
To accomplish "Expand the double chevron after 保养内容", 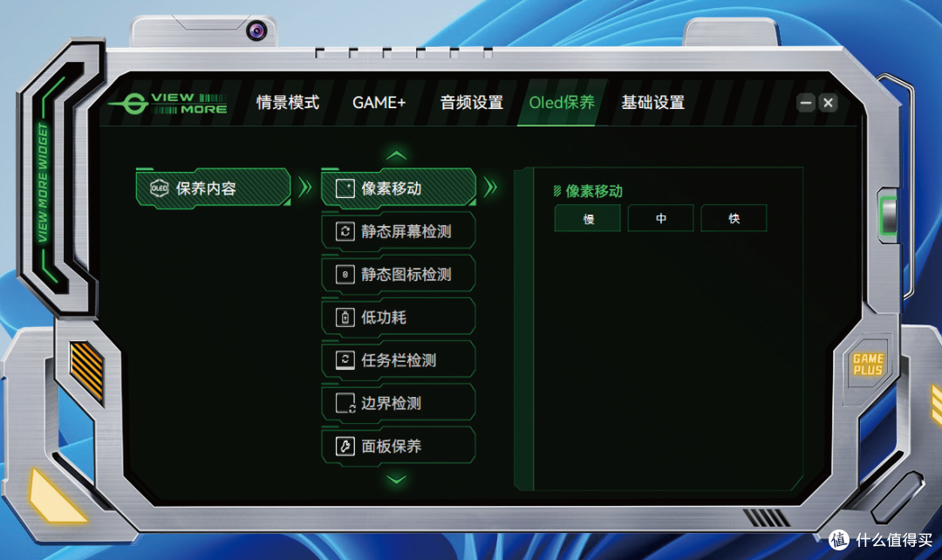I will (x=305, y=188).
